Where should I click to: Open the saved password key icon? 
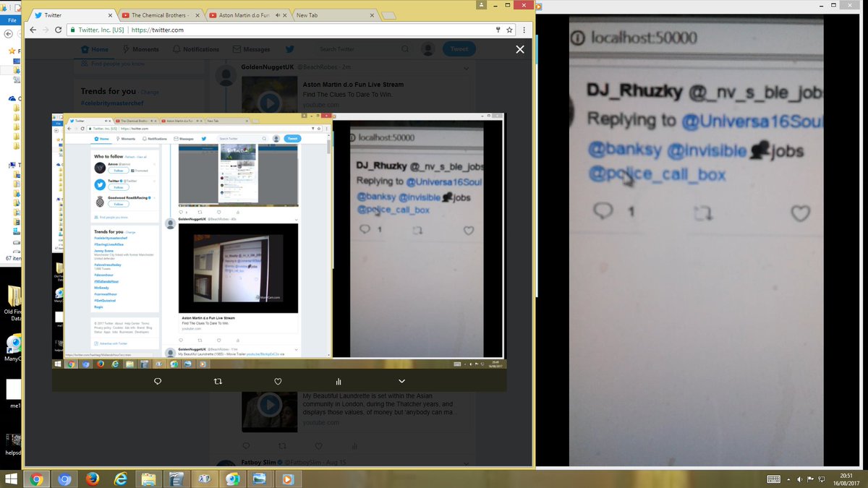(x=498, y=30)
